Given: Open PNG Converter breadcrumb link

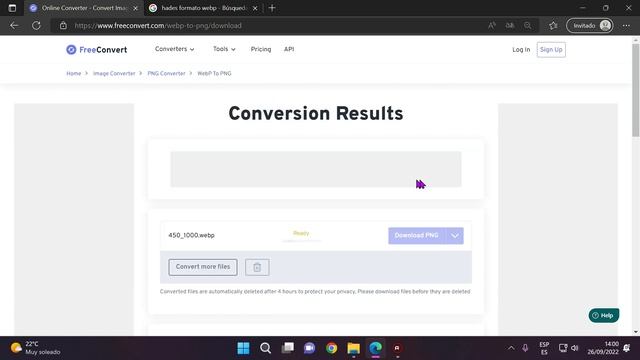Looking at the screenshot, I should [166, 73].
